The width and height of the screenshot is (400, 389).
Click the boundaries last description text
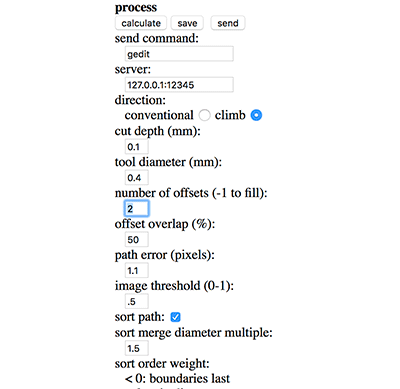[177, 379]
